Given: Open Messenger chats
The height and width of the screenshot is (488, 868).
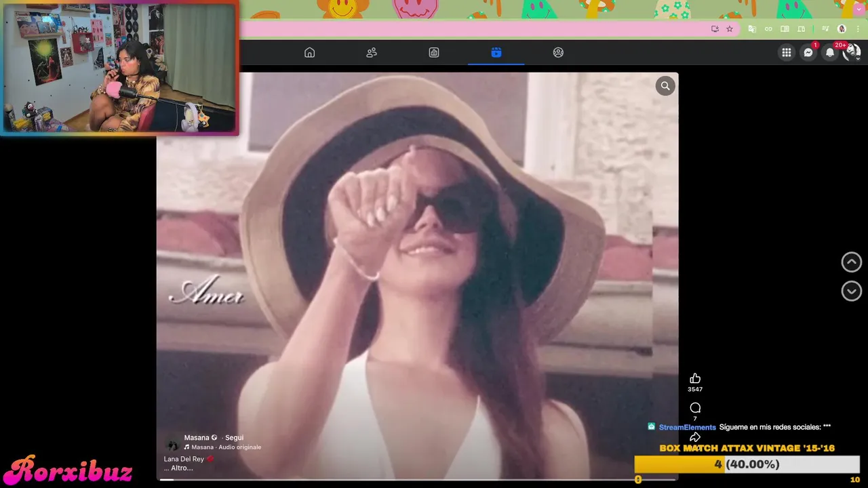Looking at the screenshot, I should (x=808, y=52).
